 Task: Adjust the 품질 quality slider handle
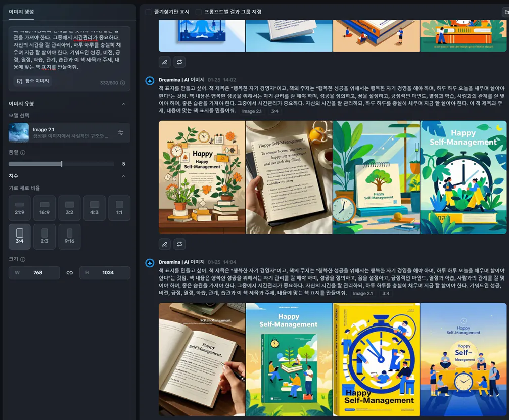pos(61,164)
